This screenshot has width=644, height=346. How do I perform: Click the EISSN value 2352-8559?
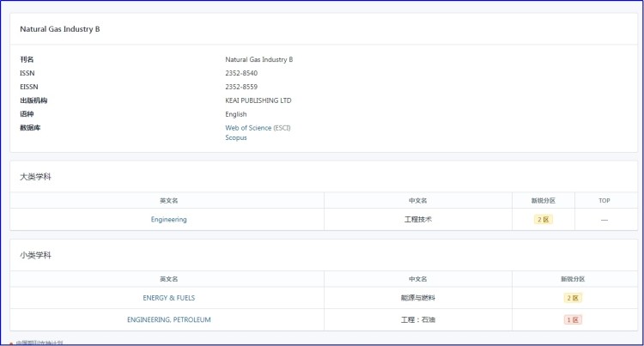coord(241,87)
